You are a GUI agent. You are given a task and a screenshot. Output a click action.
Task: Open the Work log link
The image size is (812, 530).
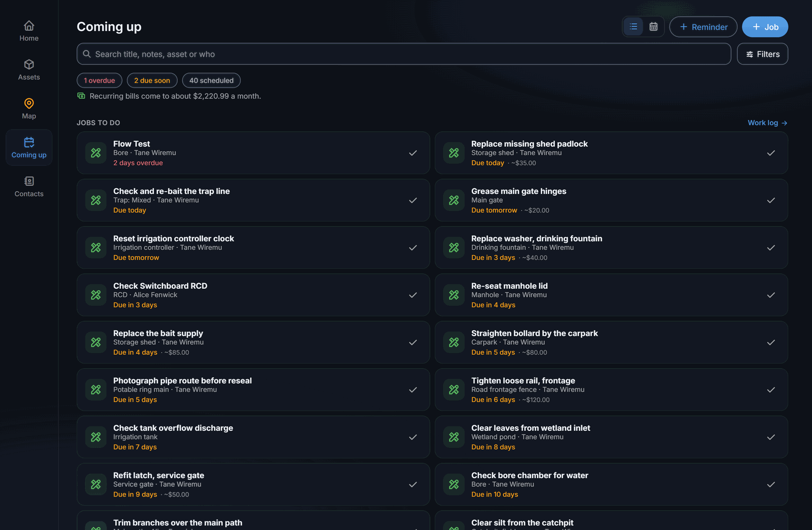(767, 123)
